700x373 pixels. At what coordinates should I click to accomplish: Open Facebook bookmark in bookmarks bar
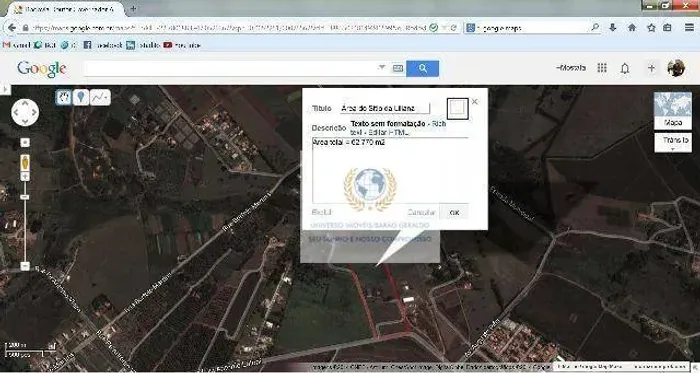103,45
